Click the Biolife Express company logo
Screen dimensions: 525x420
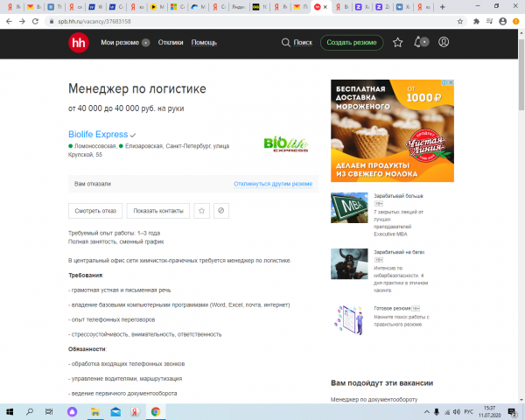click(285, 143)
